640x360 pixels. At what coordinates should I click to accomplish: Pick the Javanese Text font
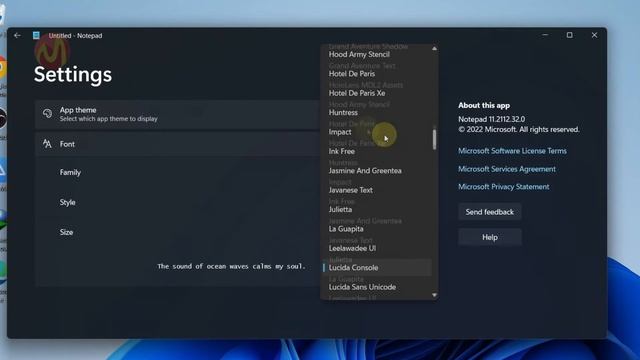pyautogui.click(x=350, y=190)
